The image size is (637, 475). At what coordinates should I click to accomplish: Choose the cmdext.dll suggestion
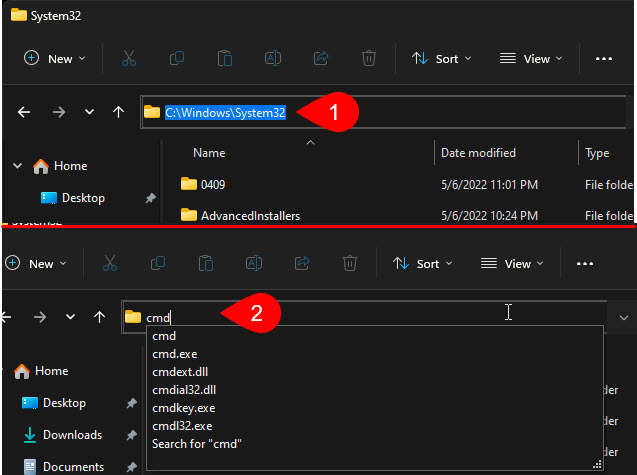pyautogui.click(x=376, y=372)
